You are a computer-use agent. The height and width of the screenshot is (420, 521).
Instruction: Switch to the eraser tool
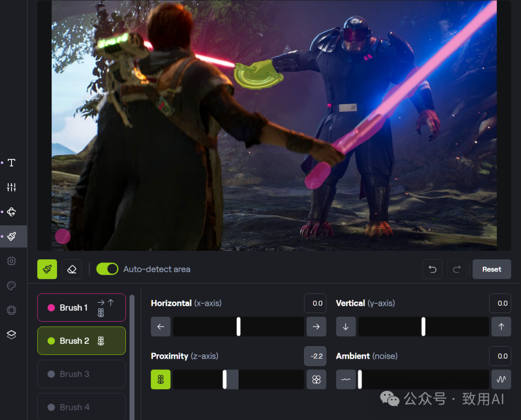click(72, 269)
